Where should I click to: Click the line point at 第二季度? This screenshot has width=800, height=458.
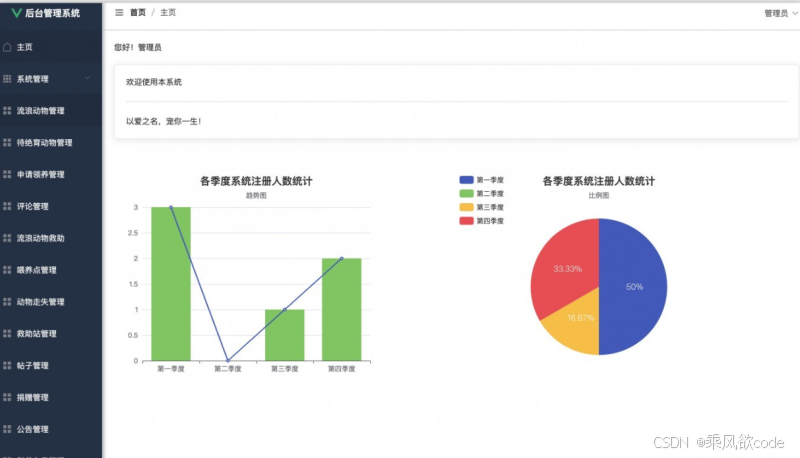[x=228, y=361]
